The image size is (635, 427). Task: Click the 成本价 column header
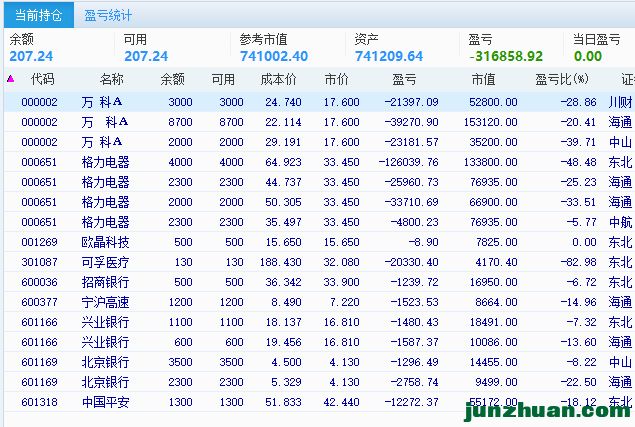click(x=278, y=79)
